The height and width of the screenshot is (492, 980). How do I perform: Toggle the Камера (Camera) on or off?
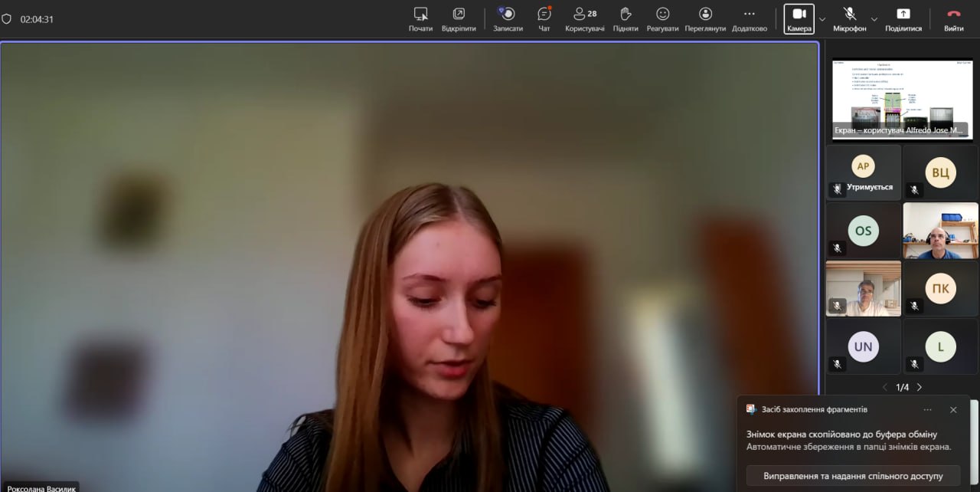(799, 19)
